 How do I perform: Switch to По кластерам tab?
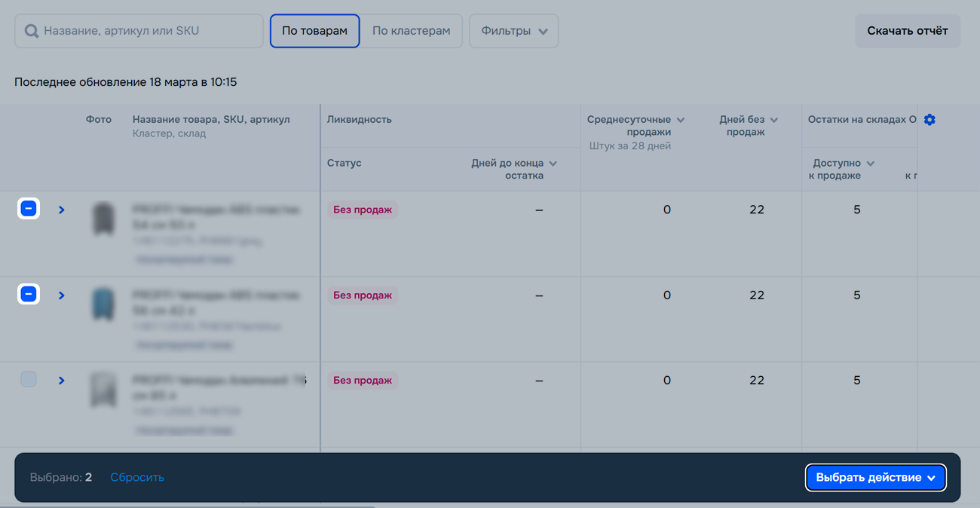coord(411,31)
